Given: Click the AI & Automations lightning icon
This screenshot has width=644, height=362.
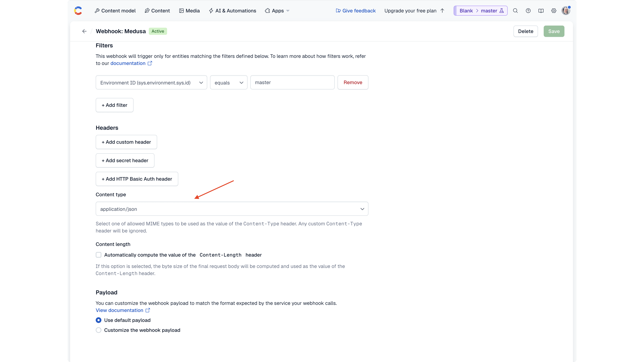Looking at the screenshot, I should (x=211, y=10).
